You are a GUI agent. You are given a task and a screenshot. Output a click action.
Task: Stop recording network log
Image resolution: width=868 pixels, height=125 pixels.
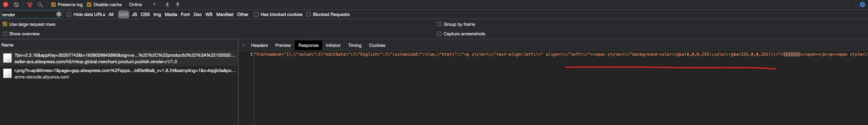5,4
